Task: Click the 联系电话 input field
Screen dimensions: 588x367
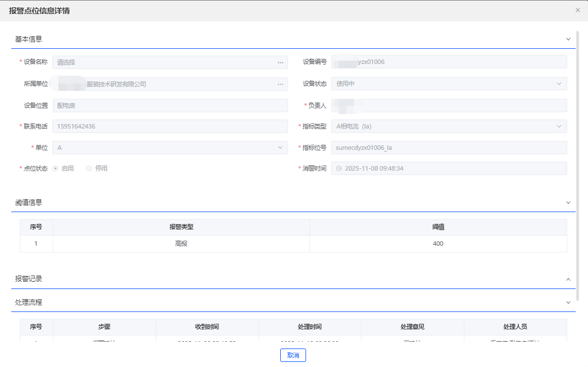Action: (x=168, y=126)
